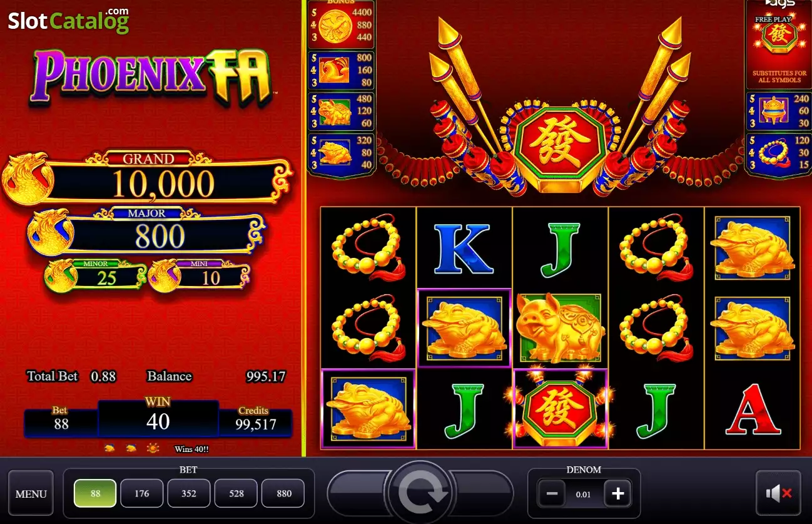Mute the game sound with speaker icon
The width and height of the screenshot is (812, 524).
pyautogui.click(x=778, y=493)
